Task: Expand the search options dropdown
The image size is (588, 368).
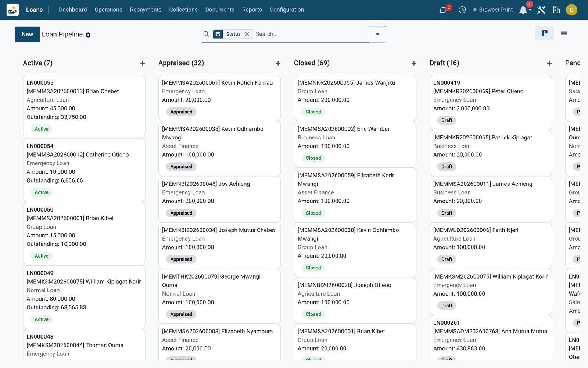Action: 377,34
